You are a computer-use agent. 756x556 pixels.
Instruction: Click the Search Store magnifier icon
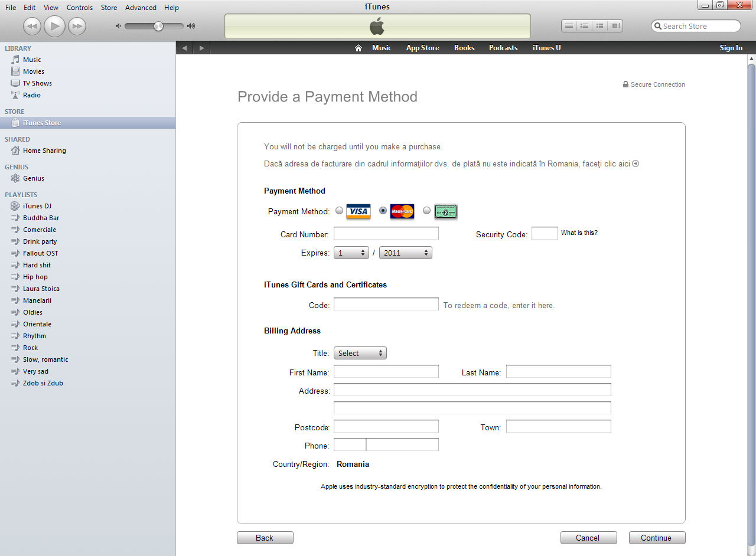click(x=658, y=26)
